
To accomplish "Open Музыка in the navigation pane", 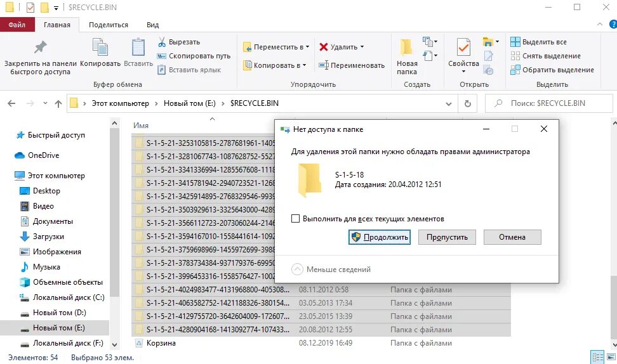I will [x=40, y=267].
